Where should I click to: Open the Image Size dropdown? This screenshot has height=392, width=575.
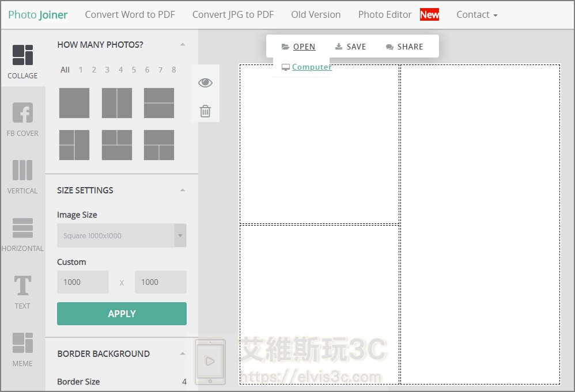(x=122, y=236)
